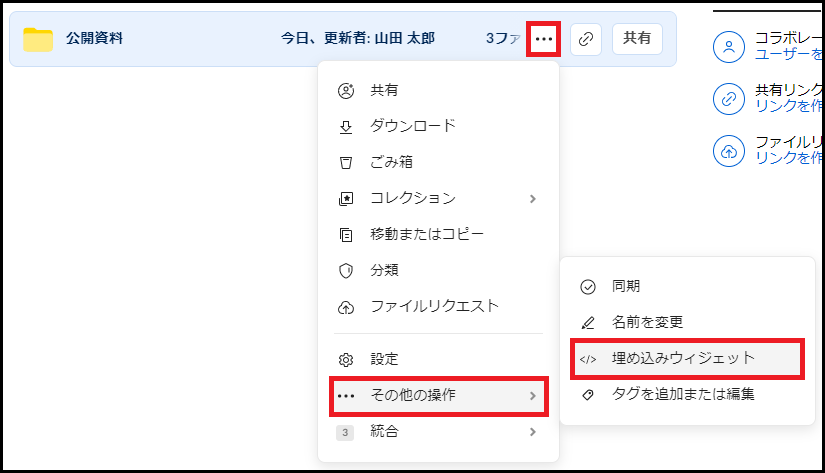The height and width of the screenshot is (473, 825).
Task: Click the ユーザーを link under コラボレー
Action: pos(788,54)
